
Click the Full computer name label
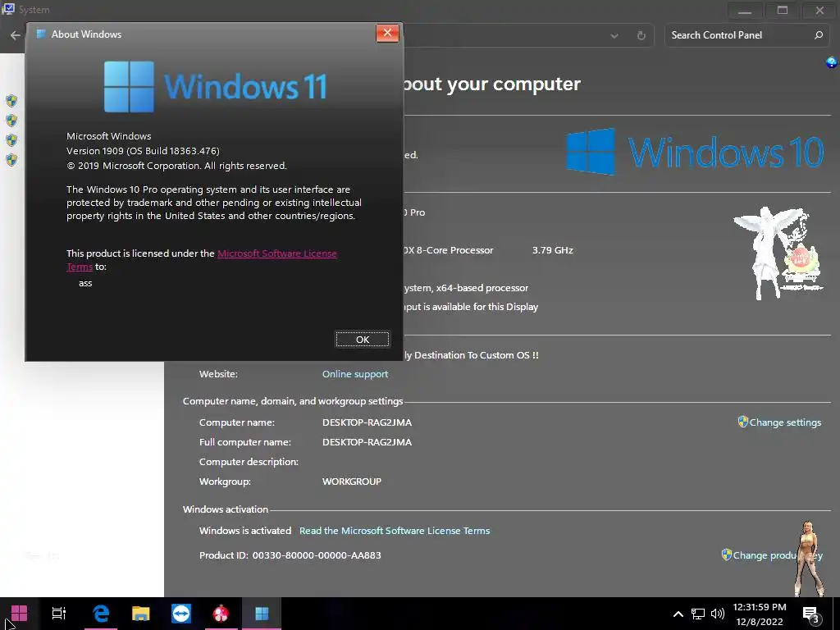[x=244, y=442]
